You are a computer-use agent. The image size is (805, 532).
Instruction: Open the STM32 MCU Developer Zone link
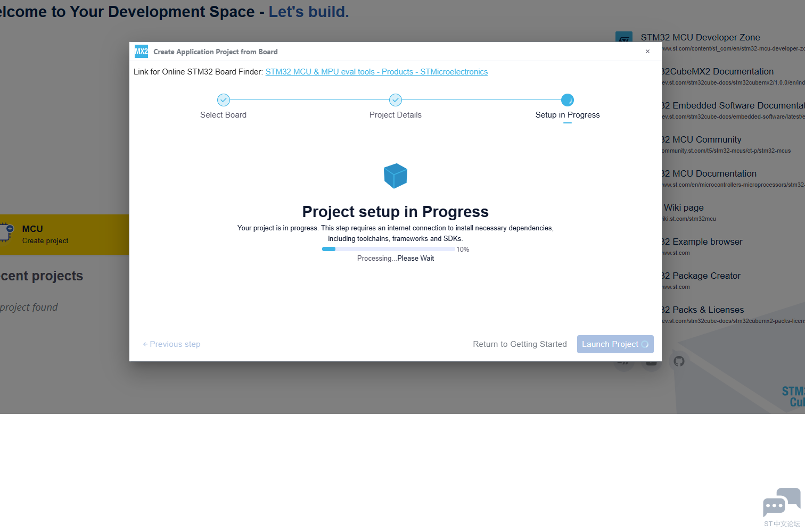tap(700, 37)
